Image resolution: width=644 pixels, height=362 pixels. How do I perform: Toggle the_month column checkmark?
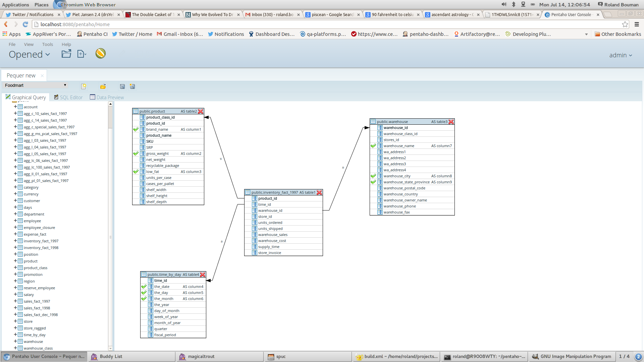144,299
